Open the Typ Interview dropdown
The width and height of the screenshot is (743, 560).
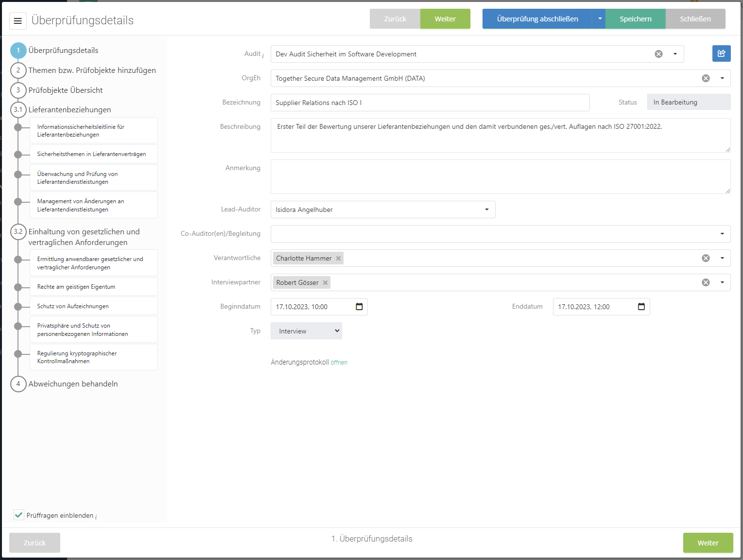tap(306, 331)
